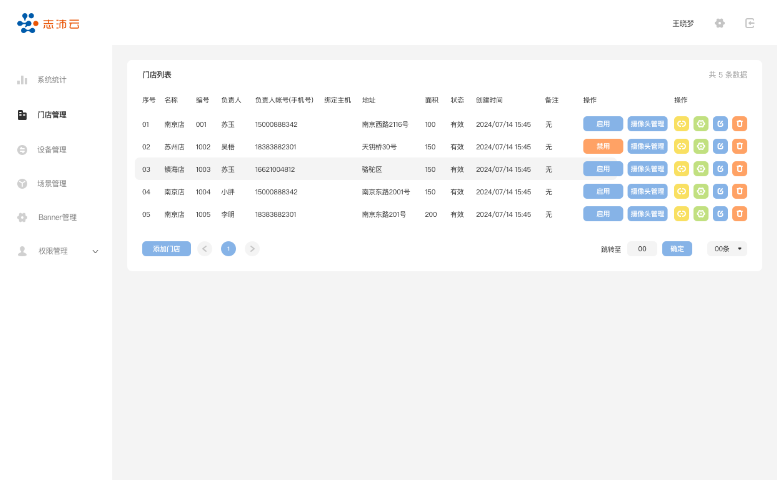The width and height of the screenshot is (777, 480).
Task: Click the jump-to page input field
Action: [642, 249]
